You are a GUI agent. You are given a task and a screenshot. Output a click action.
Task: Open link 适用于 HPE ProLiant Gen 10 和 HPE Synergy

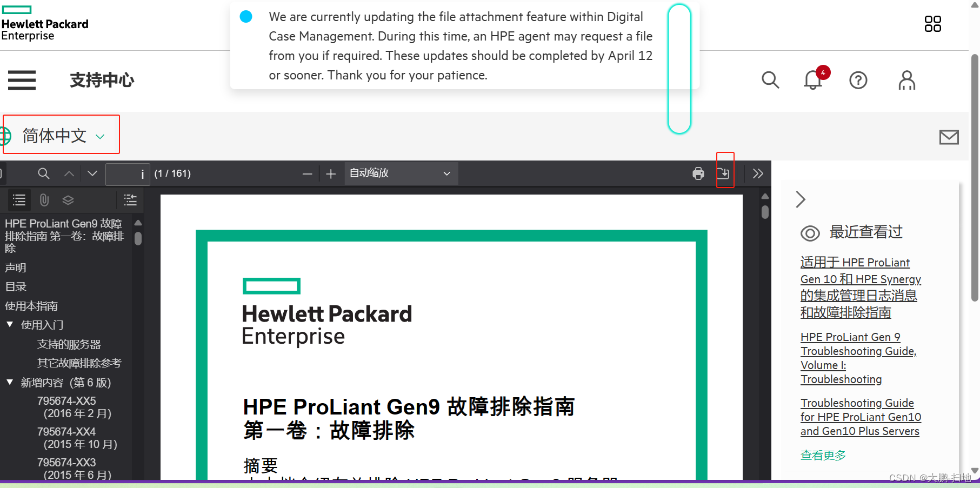[861, 288]
